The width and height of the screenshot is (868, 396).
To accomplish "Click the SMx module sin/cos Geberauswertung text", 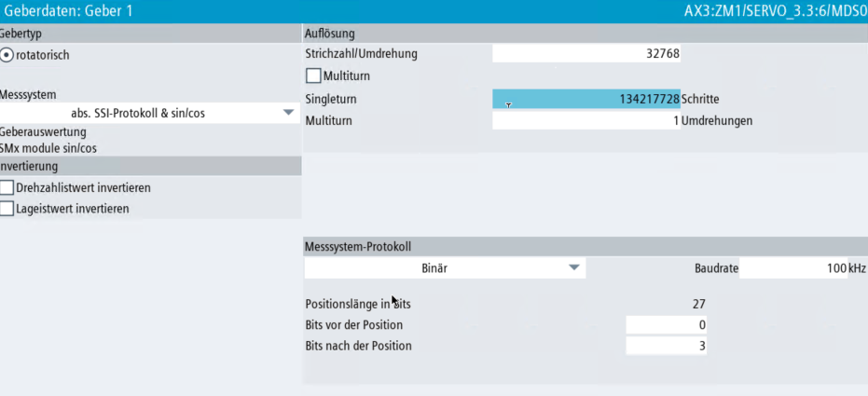I will [x=48, y=147].
